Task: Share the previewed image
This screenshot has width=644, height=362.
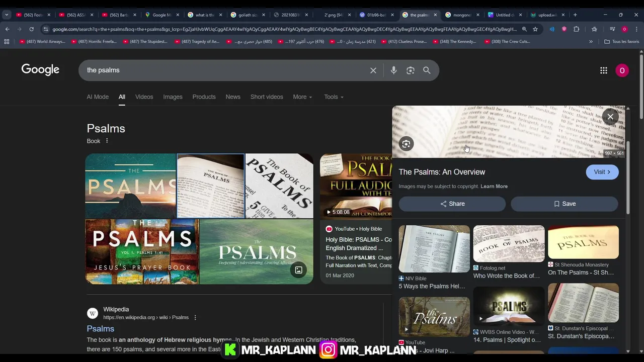Action: point(452,204)
